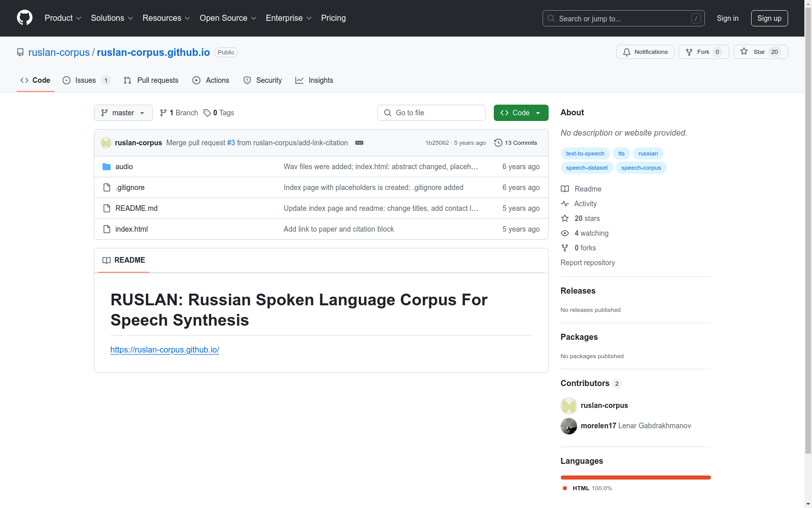This screenshot has width=812, height=508.
Task: Select the README tab header
Action: click(x=124, y=260)
